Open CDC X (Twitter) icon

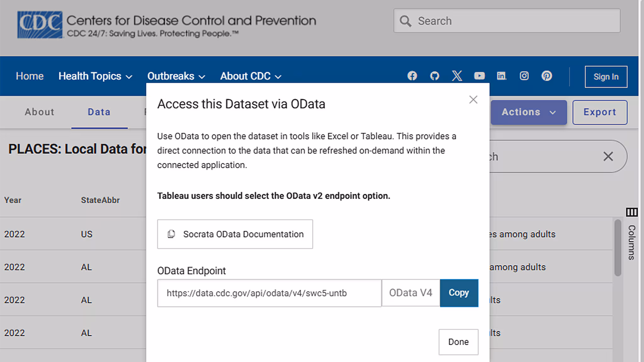457,76
